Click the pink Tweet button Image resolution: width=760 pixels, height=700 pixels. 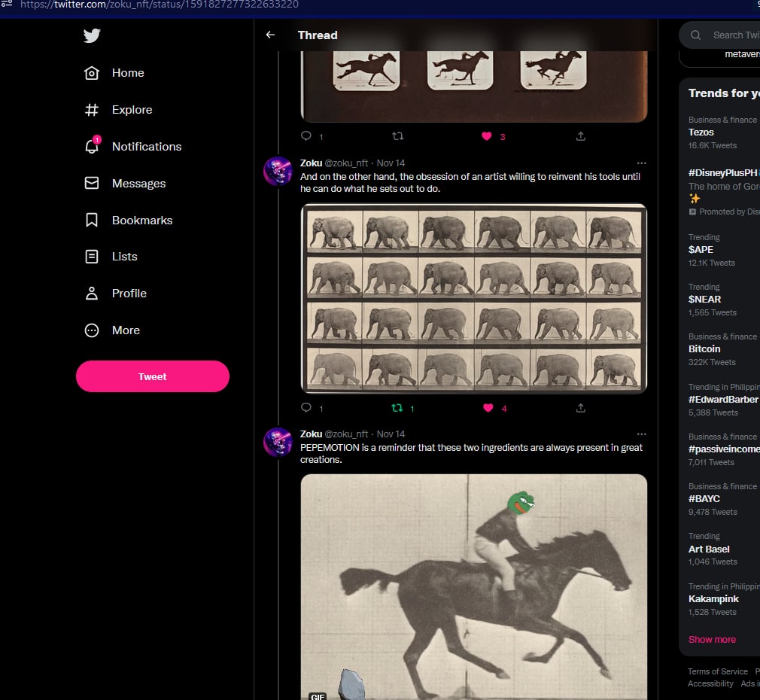tap(153, 376)
